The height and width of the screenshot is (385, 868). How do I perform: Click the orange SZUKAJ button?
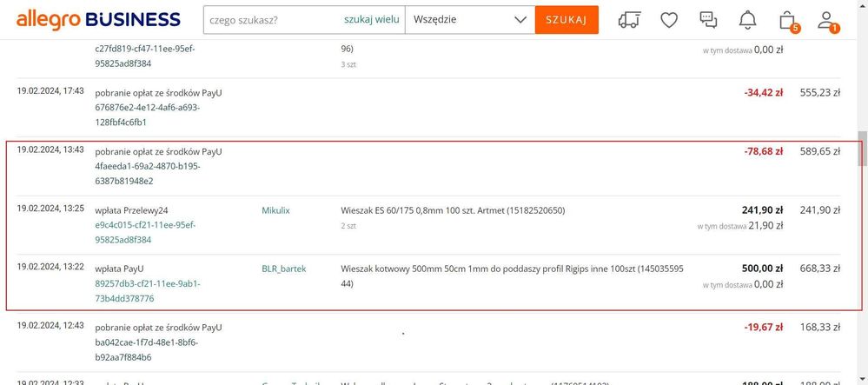[x=567, y=20]
